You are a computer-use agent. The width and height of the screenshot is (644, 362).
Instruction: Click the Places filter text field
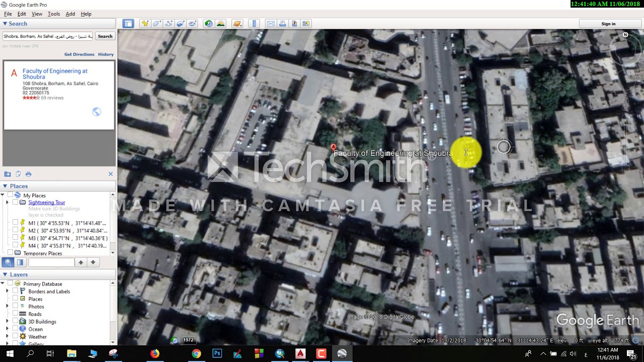tap(51, 262)
